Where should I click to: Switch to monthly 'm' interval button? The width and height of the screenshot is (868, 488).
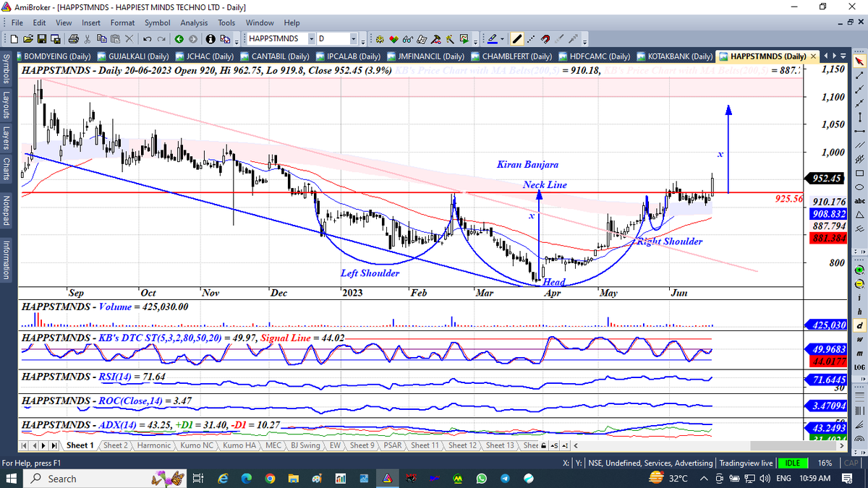[x=859, y=353]
